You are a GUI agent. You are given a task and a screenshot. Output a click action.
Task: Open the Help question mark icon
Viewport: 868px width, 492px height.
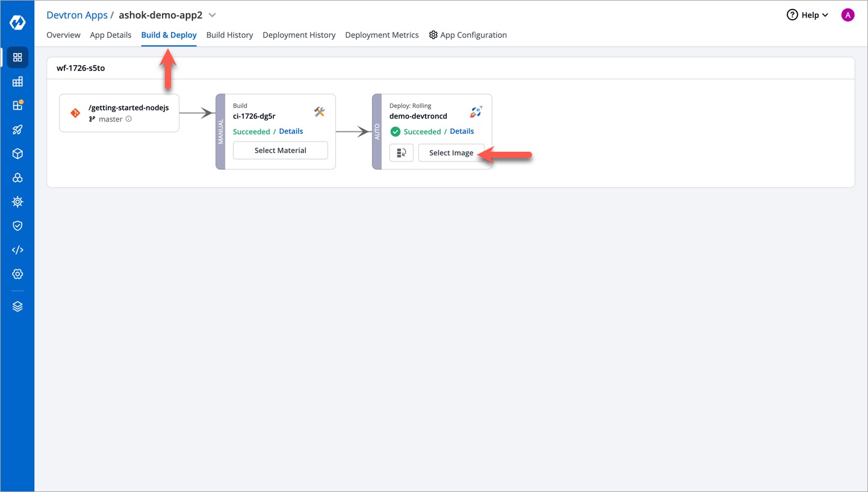tap(793, 14)
